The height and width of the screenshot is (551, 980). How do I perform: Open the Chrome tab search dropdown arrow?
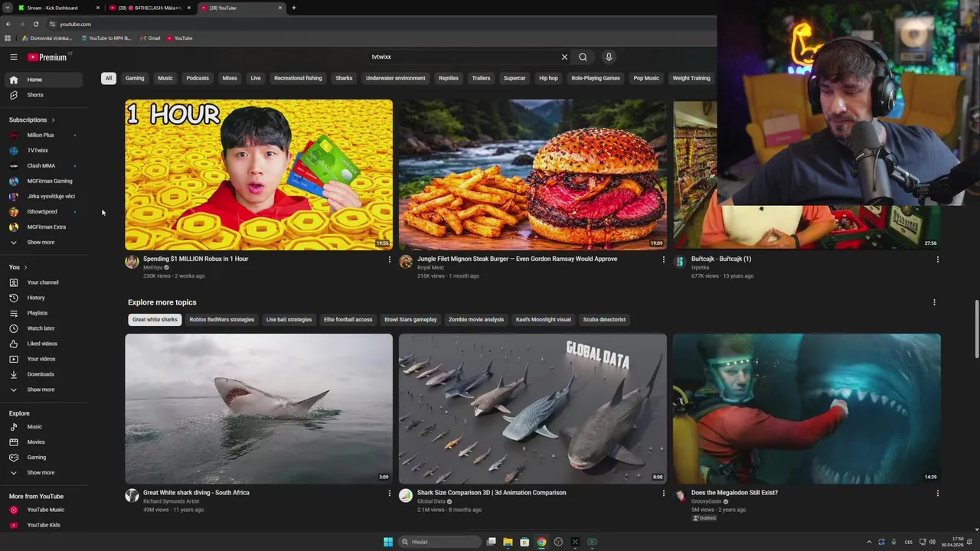8,8
